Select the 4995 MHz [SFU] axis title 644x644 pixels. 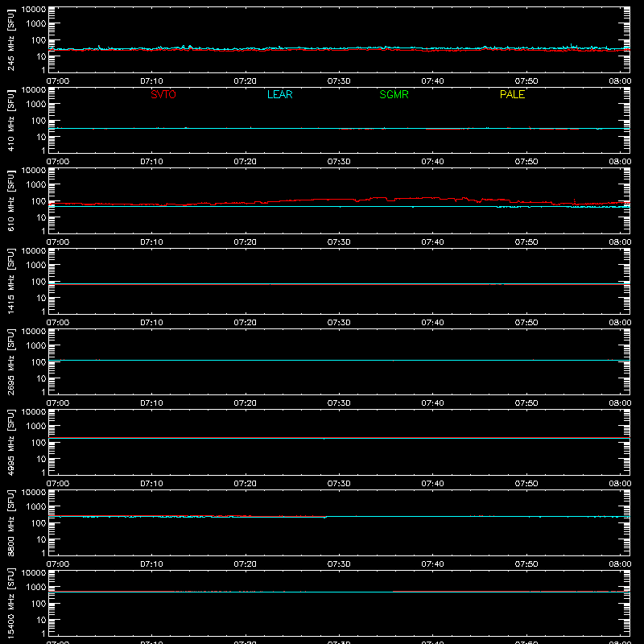(x=11, y=443)
